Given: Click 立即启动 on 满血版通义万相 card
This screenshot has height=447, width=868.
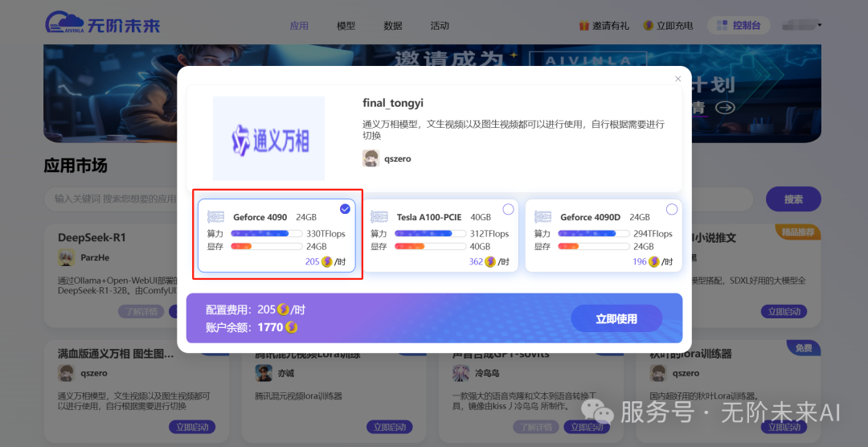Looking at the screenshot, I should [192, 427].
